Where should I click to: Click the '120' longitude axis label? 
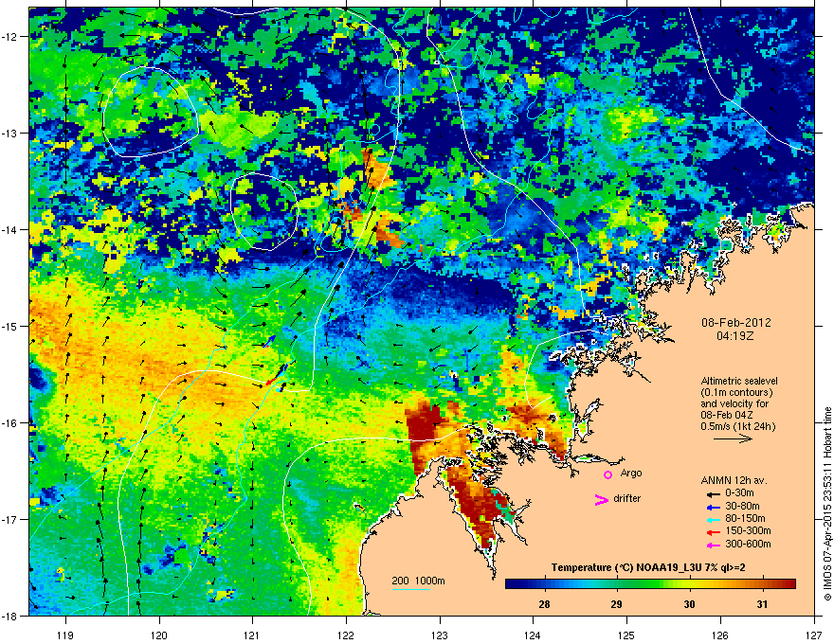(159, 635)
